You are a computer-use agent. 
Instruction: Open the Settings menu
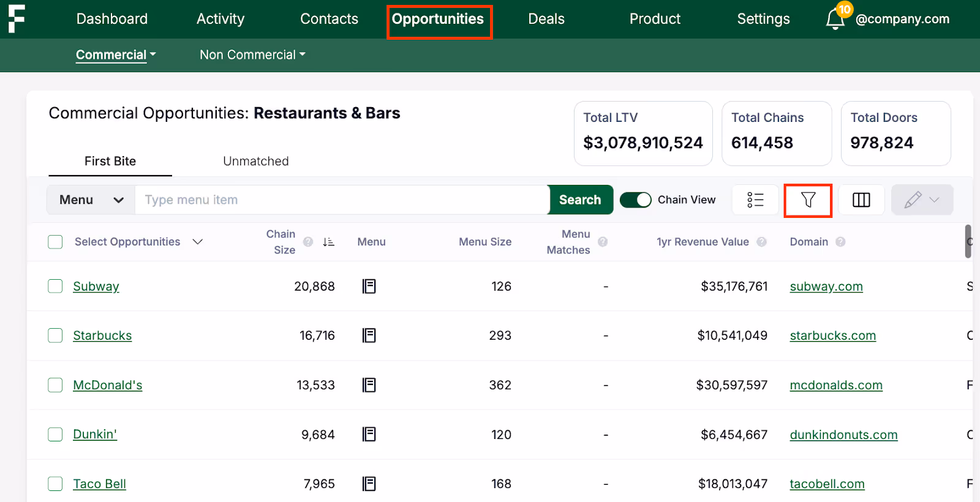click(763, 19)
